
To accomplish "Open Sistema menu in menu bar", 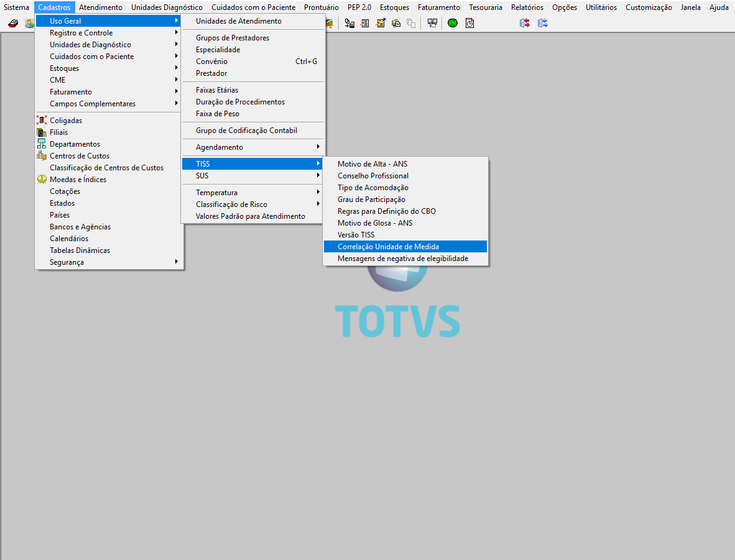I will [16, 7].
